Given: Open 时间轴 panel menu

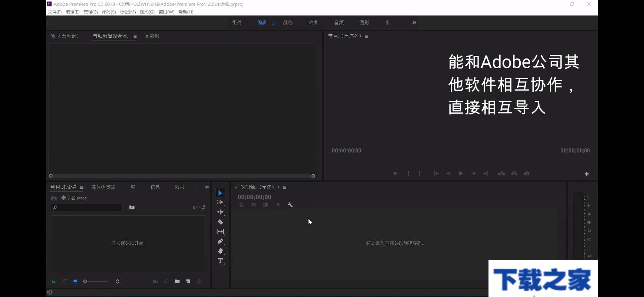Looking at the screenshot, I should (284, 187).
